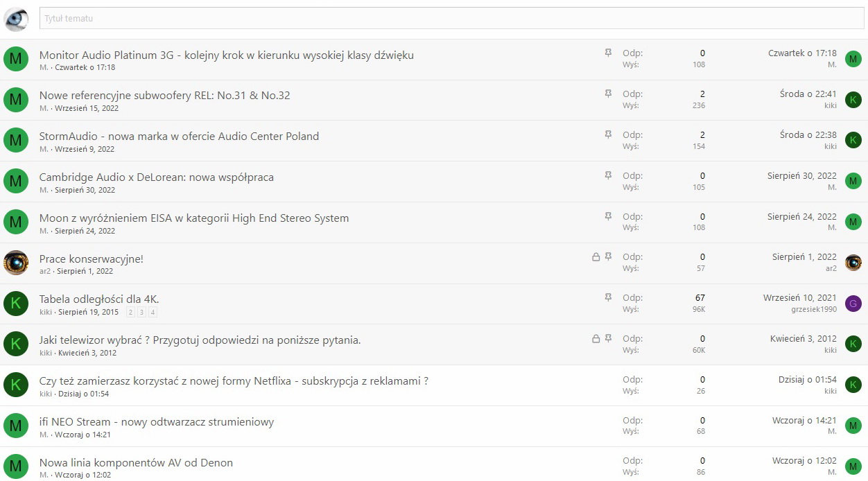The height and width of the screenshot is (481, 868).
Task: Click last post date Kwiecień 3, 2012 on right
Action: pos(804,338)
